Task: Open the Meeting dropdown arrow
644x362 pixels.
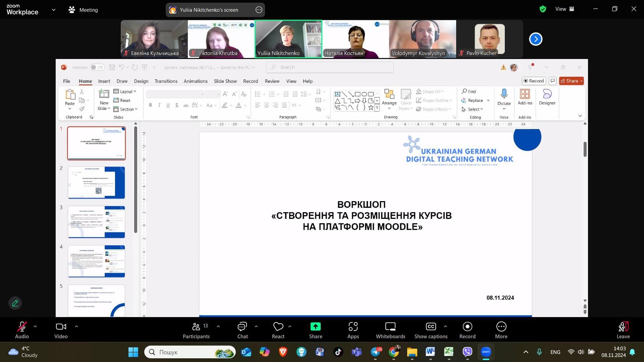Action: [x=54, y=10]
